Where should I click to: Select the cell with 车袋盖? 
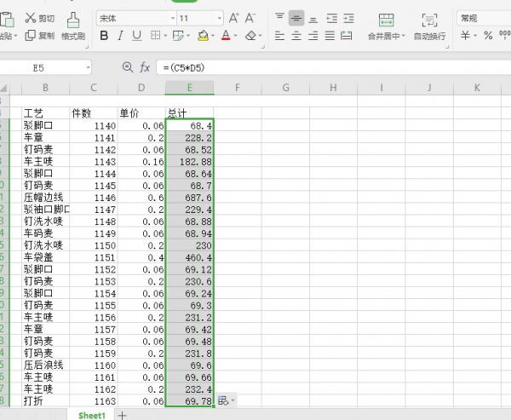pyautogui.click(x=46, y=257)
